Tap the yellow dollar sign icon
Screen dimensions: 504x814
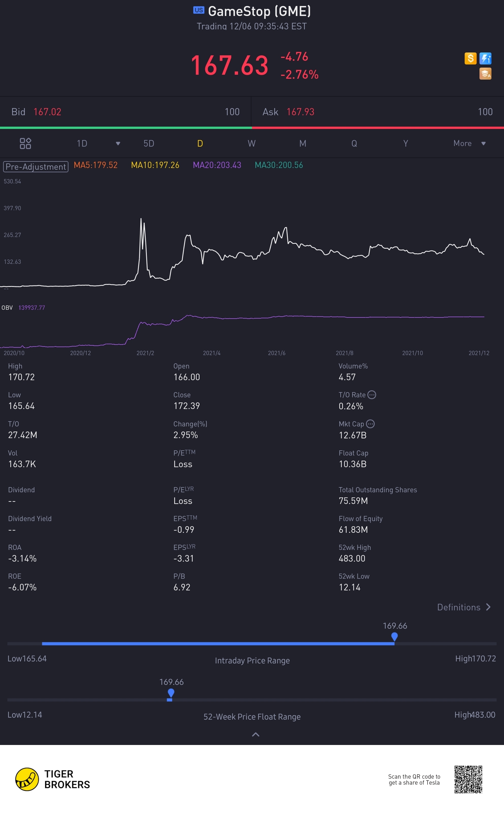[470, 58]
